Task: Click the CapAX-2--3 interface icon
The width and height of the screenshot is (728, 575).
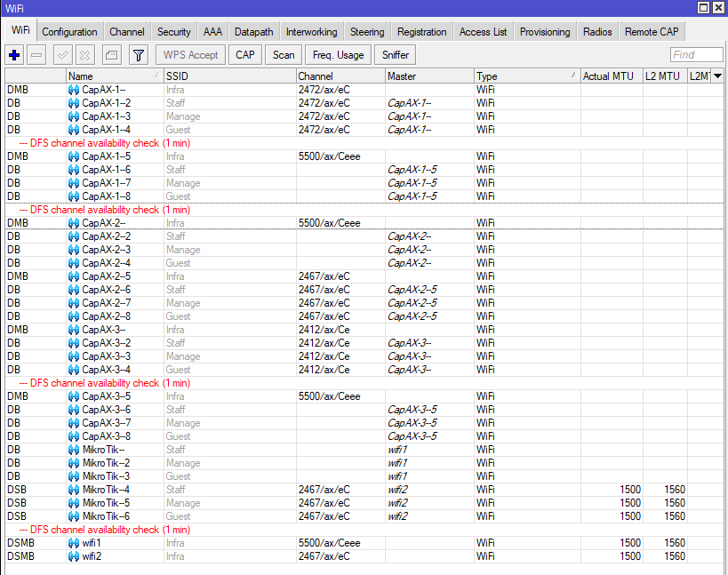Action: 74,250
